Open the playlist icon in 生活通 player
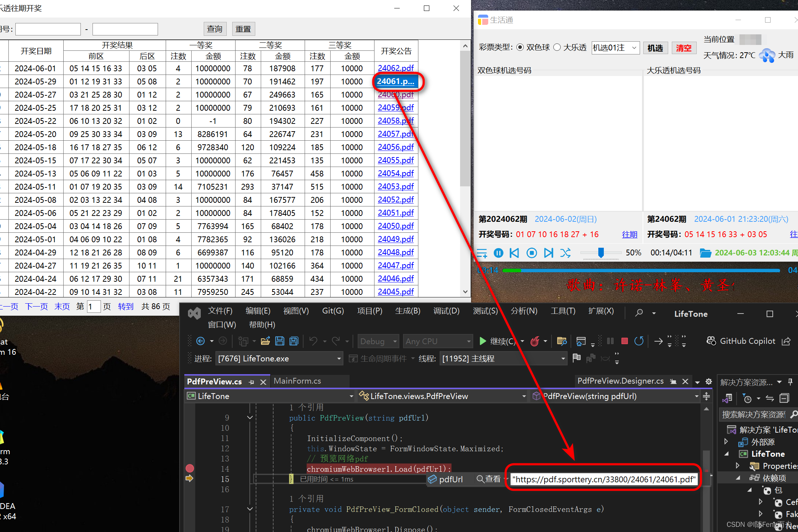The width and height of the screenshot is (798, 532). (x=482, y=253)
